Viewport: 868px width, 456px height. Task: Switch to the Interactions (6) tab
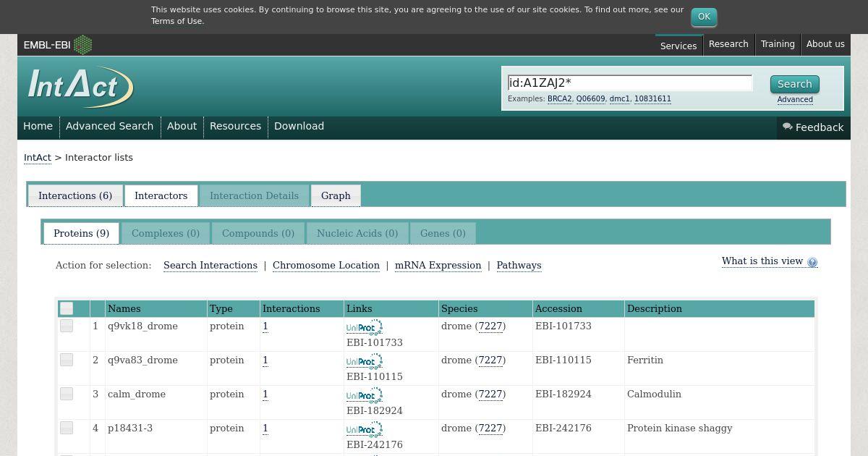(75, 195)
